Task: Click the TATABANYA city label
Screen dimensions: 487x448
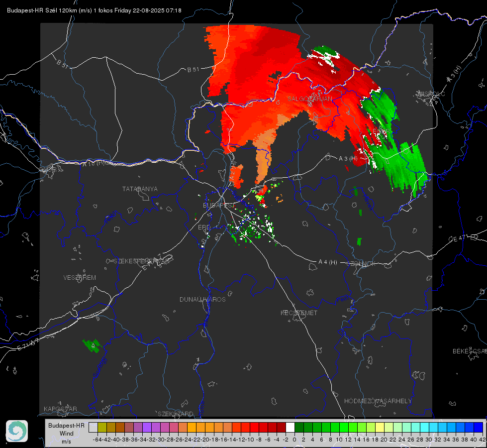Action: pyautogui.click(x=140, y=189)
